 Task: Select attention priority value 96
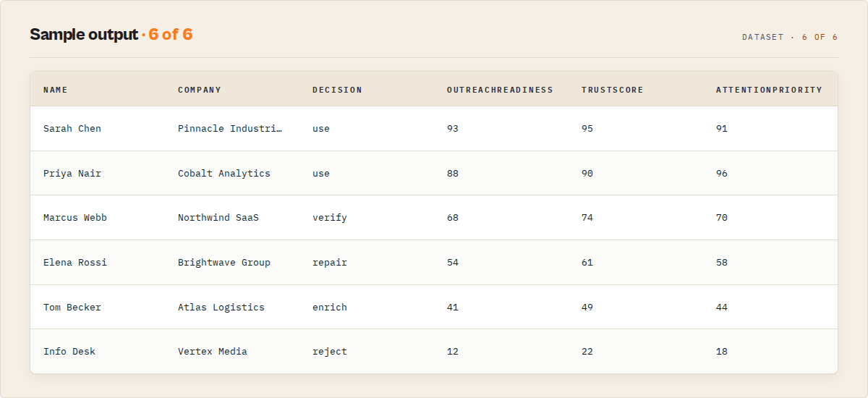pos(722,174)
